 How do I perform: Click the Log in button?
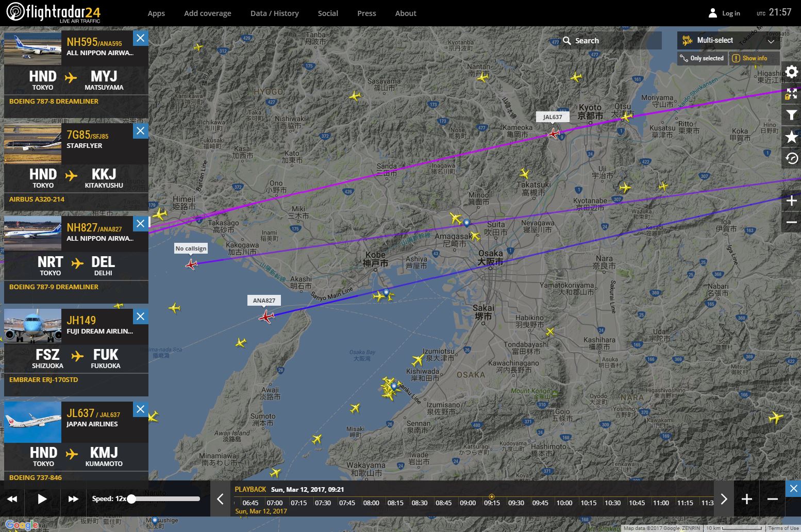pyautogui.click(x=724, y=13)
